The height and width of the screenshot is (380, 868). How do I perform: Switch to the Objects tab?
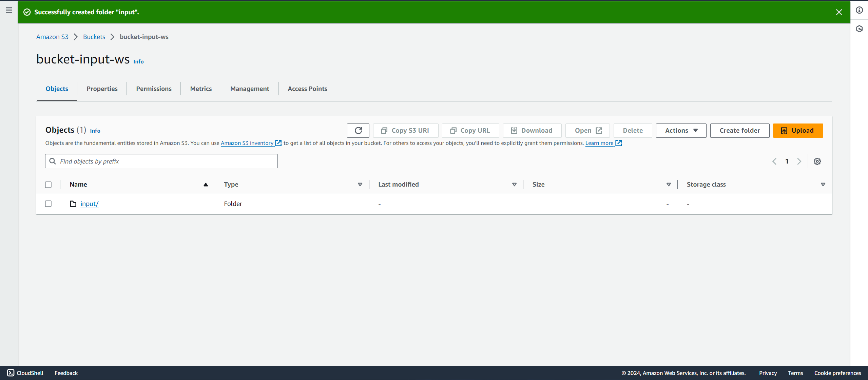coord(57,89)
